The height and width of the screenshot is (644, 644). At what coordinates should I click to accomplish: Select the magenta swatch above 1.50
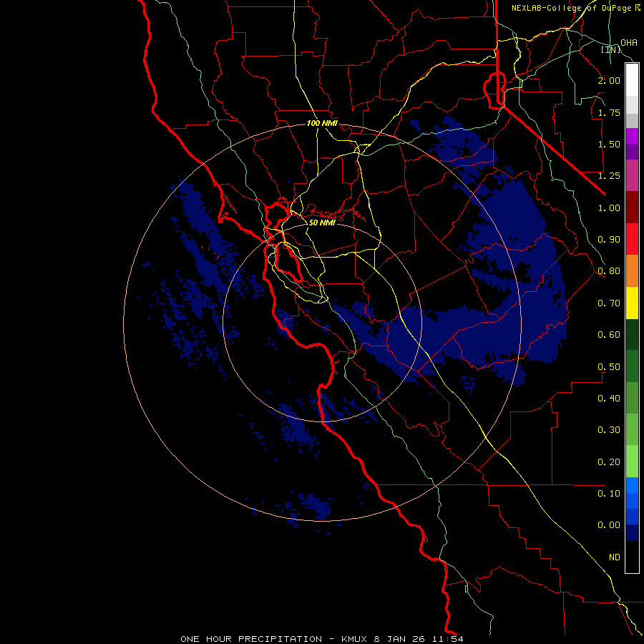632,137
